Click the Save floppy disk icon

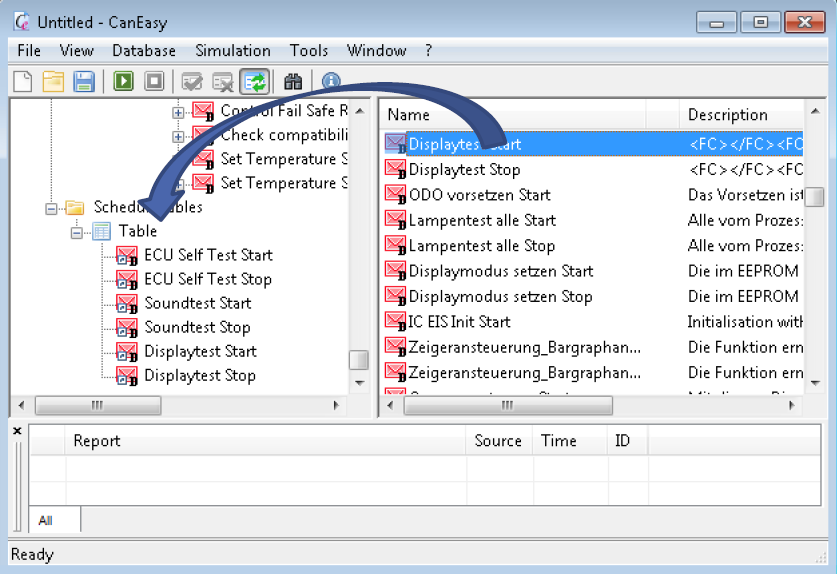coord(84,81)
